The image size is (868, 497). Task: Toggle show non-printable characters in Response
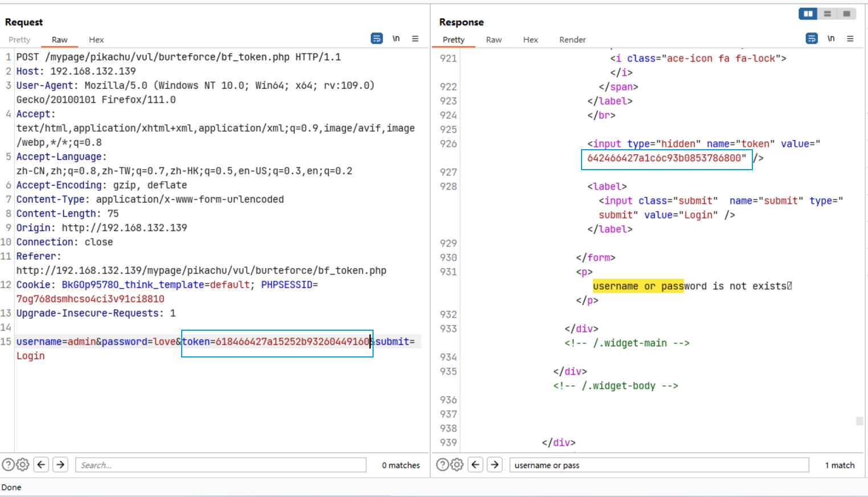point(831,39)
